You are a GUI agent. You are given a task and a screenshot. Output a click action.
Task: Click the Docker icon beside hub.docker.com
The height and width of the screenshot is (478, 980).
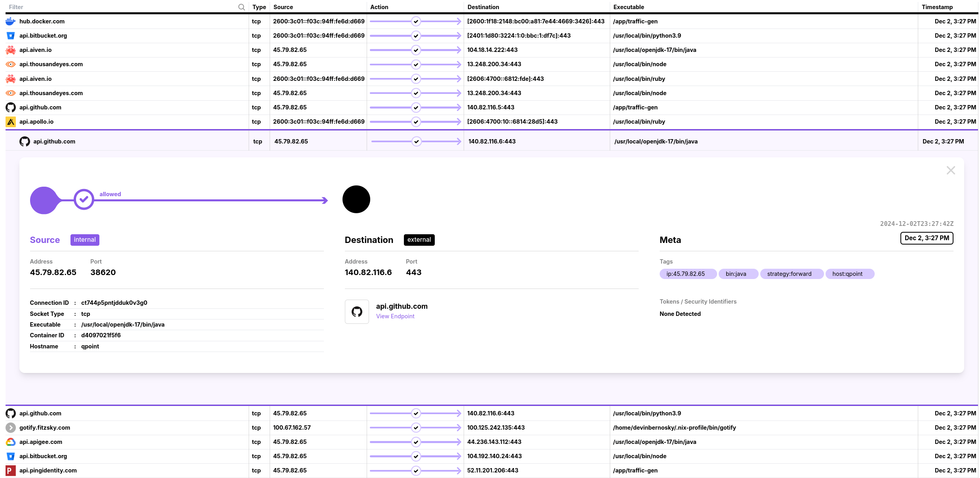click(11, 21)
